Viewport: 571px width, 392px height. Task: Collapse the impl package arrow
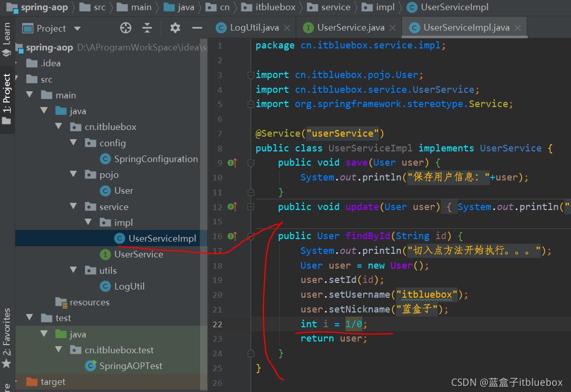88,222
